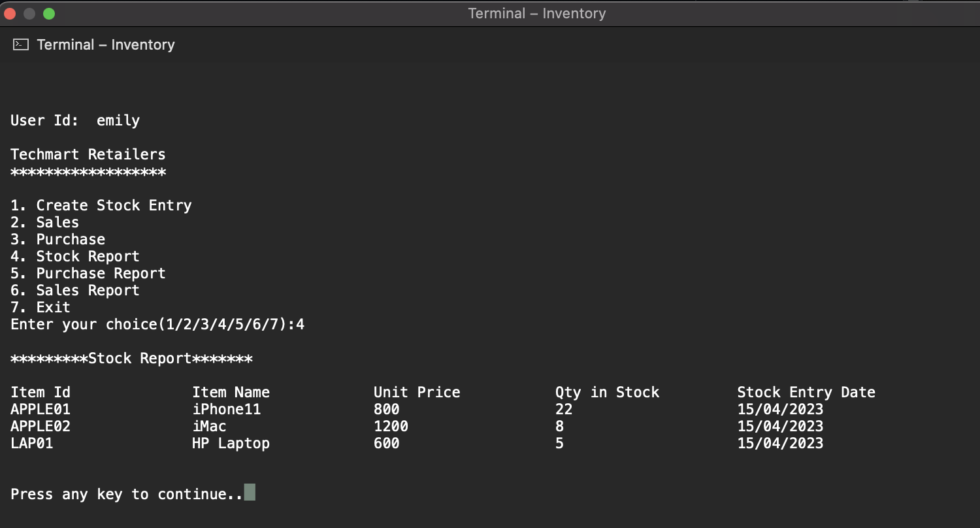980x528 pixels.
Task: Click the HP Laptop item name
Action: click(231, 444)
